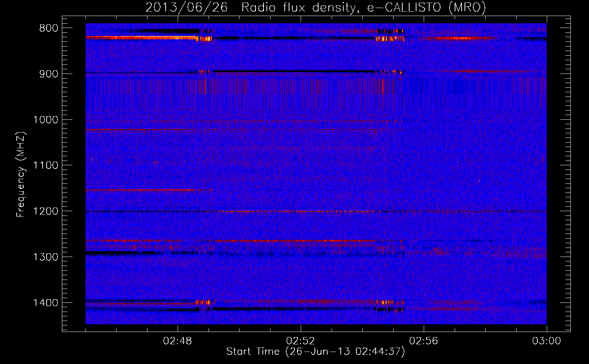This screenshot has width=589, height=364.
Task: Click the 1100 frequency tick label
Action: (46, 166)
